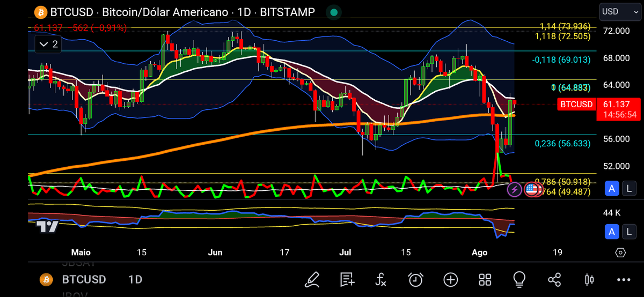Click the purple lightning event icon
The height and width of the screenshot is (297, 644).
[514, 189]
